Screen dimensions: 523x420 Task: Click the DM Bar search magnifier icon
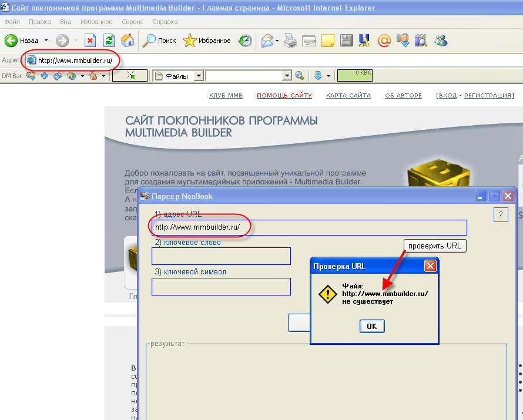click(x=300, y=76)
